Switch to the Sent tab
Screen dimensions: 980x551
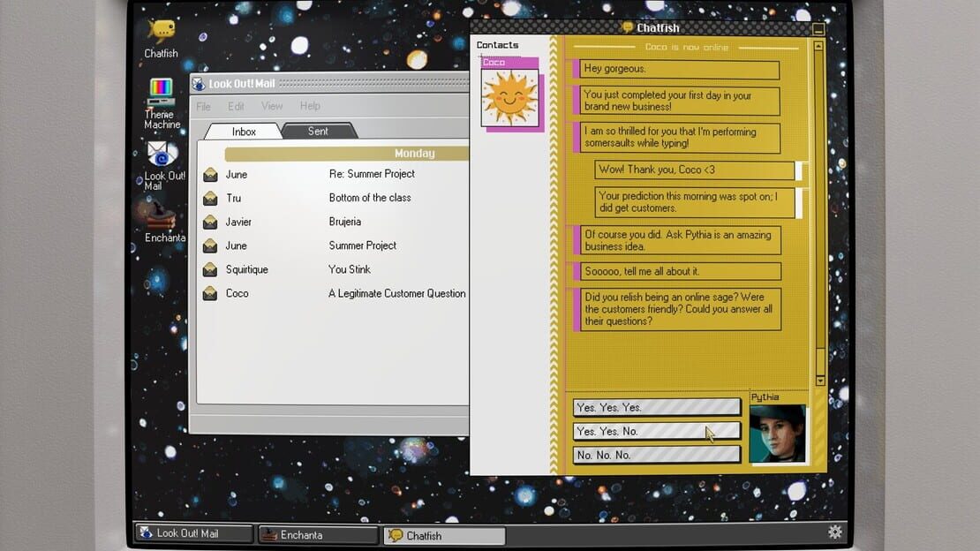tap(318, 131)
